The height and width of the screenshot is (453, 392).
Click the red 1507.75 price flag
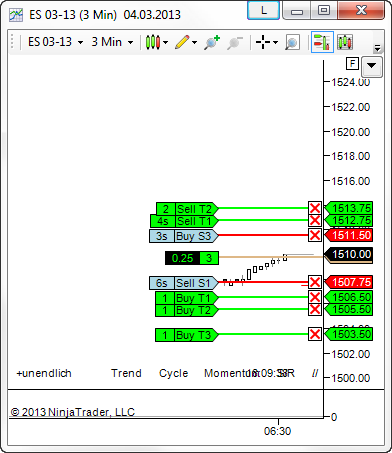click(348, 282)
